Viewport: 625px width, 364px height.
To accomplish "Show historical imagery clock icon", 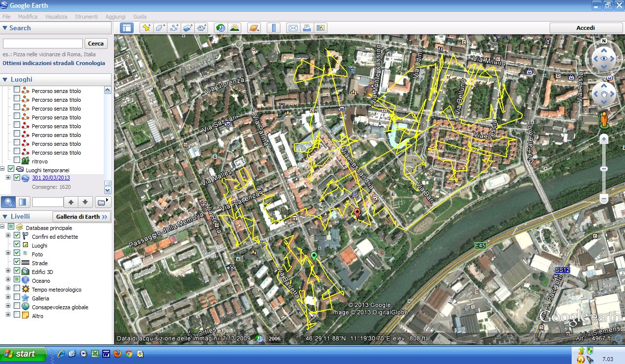I will coord(221,28).
